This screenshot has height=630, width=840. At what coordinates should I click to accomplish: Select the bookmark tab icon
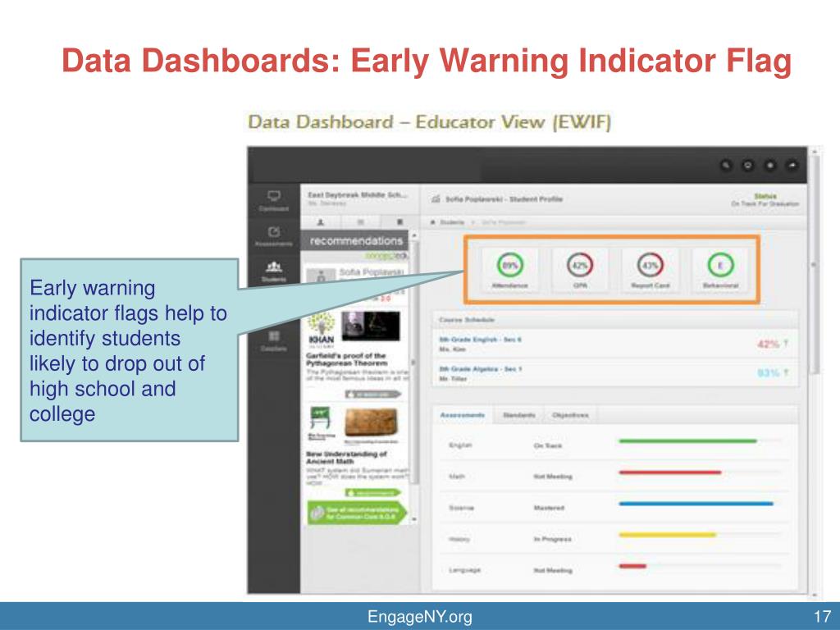399,221
